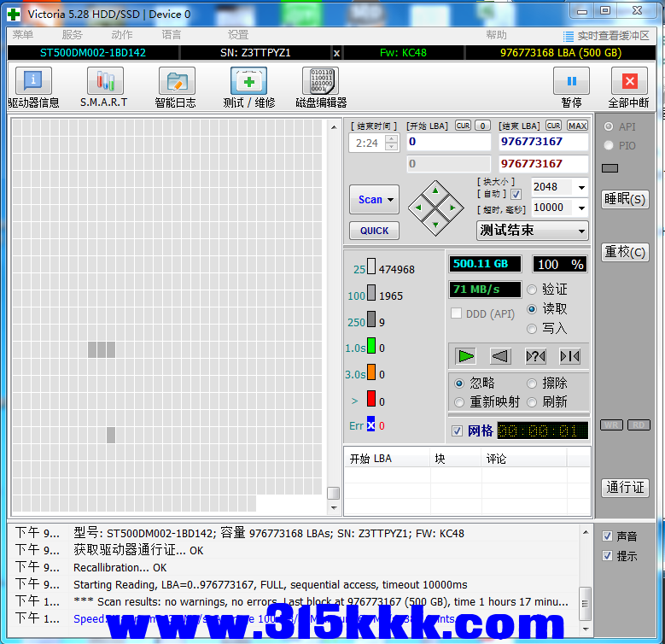
Task: Toggle the sound (声音) checkbox
Action: pyautogui.click(x=607, y=536)
